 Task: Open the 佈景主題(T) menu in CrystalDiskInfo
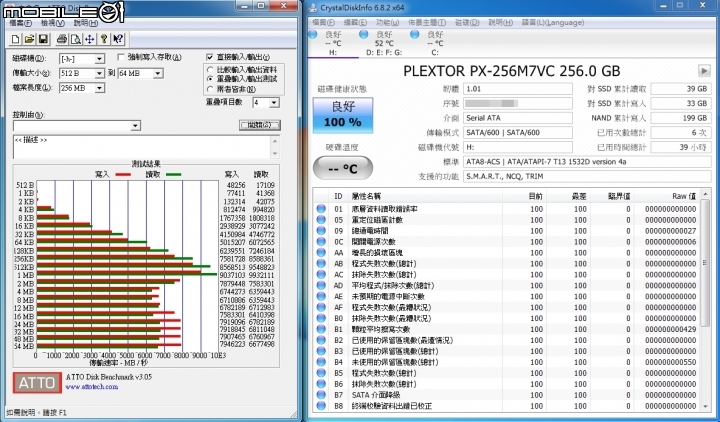coord(427,23)
